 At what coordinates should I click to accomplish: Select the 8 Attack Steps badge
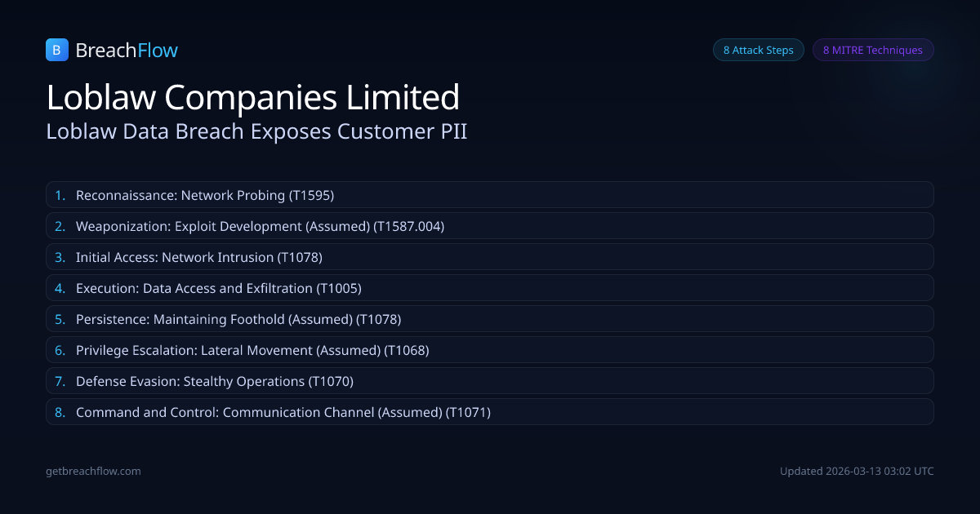pos(758,50)
